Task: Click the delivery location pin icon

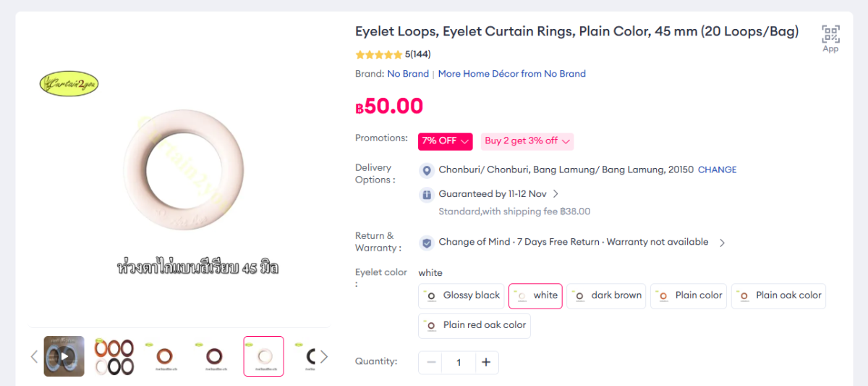Action: 427,170
